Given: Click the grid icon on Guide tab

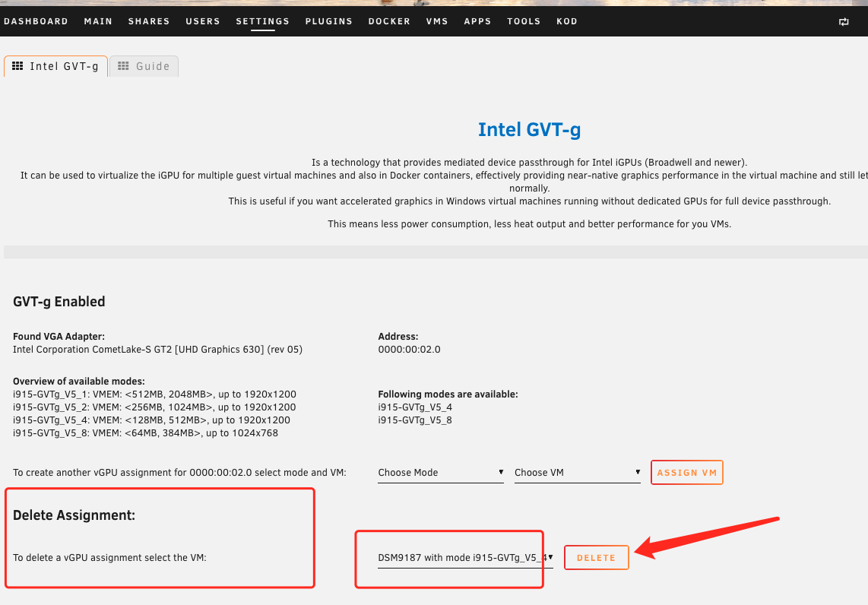Looking at the screenshot, I should 123,66.
